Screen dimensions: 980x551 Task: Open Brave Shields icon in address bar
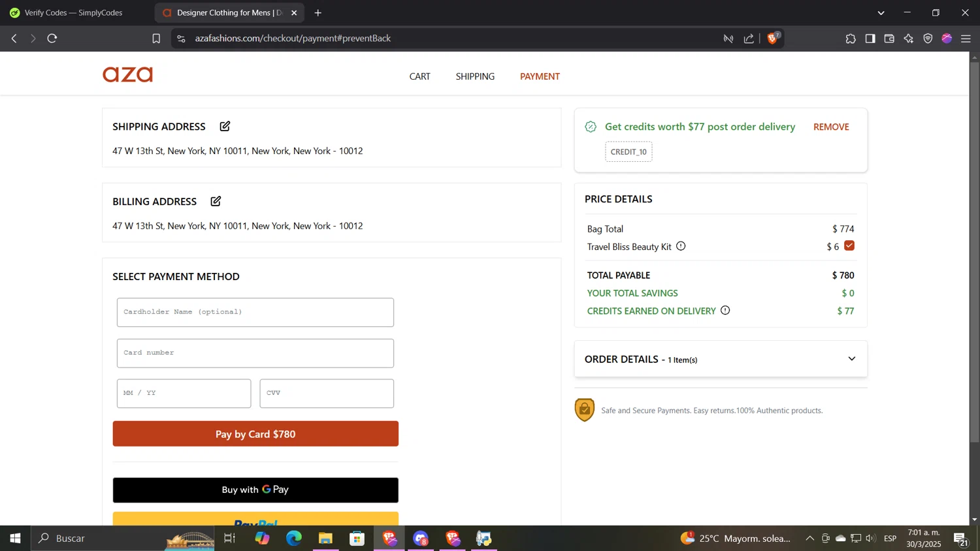coord(773,39)
